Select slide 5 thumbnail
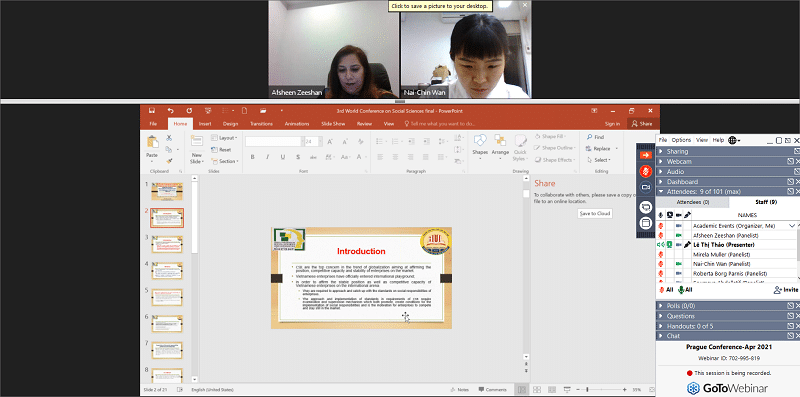Image resolution: width=800 pixels, height=397 pixels. (167, 297)
